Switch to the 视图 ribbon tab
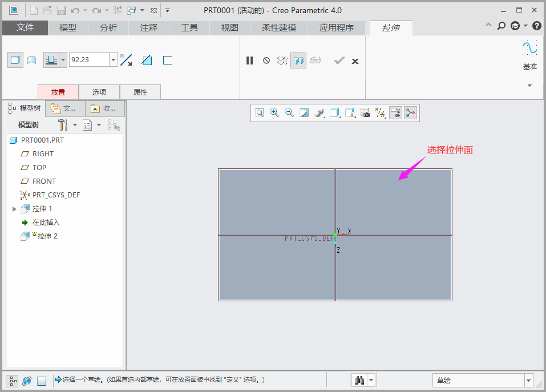The width and height of the screenshot is (546, 392). (229, 27)
